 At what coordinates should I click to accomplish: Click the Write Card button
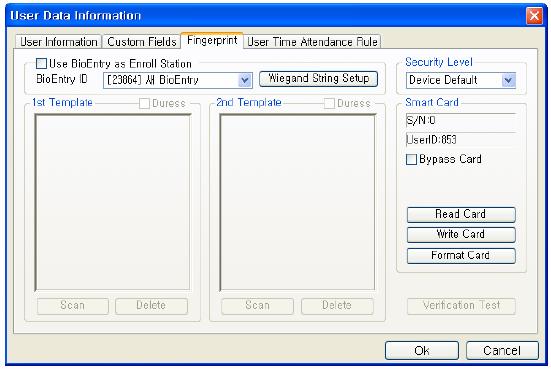[461, 234]
